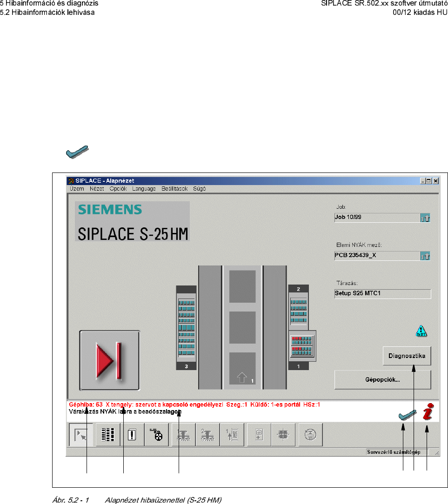
Task: Open the Language menu
Action: click(144, 189)
